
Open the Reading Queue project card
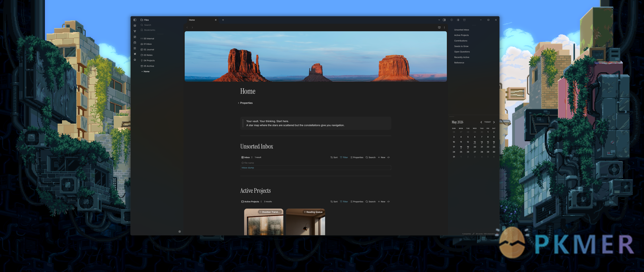(x=305, y=222)
